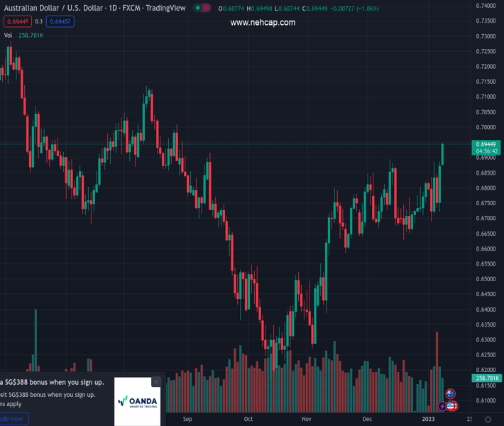Click the 0.70000 level on price scale
Viewport: 504px width, 426px height.
pos(486,127)
